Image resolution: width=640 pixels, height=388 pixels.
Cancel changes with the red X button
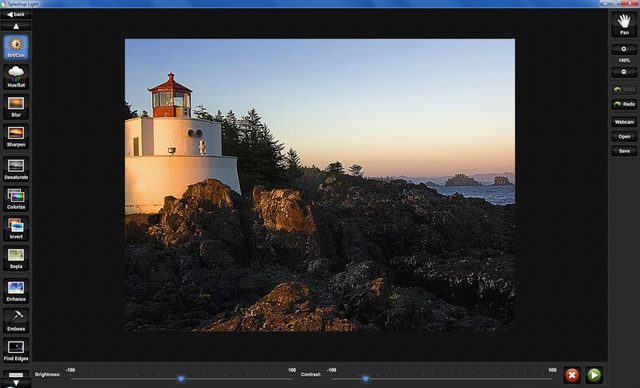click(572, 375)
